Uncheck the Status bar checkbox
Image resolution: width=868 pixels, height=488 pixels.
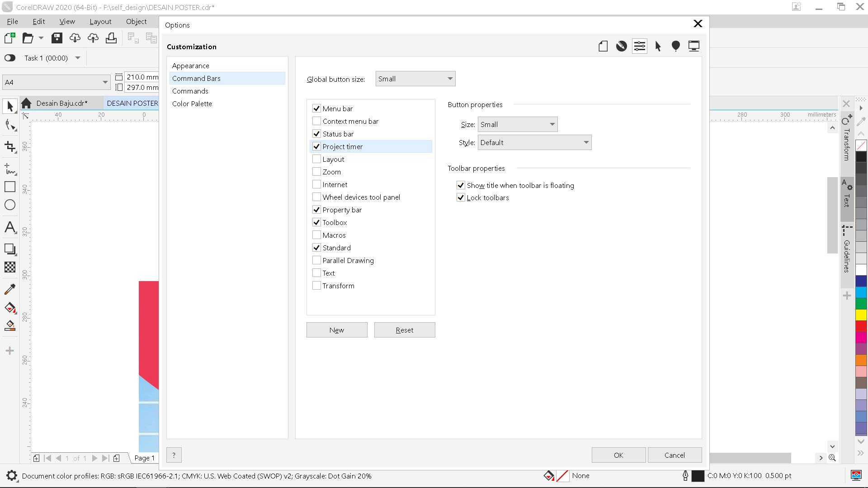click(317, 134)
